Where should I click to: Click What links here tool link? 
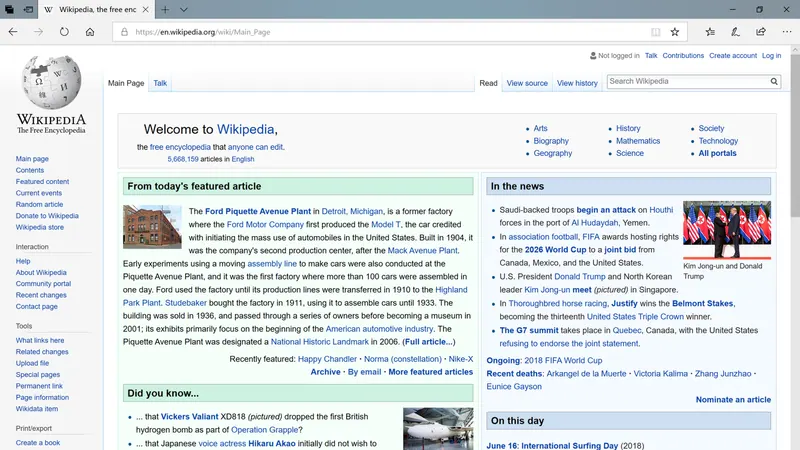coord(40,340)
